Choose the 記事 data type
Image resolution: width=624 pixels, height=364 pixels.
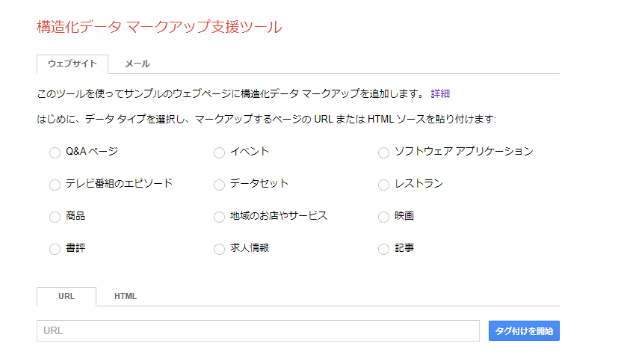coord(383,249)
